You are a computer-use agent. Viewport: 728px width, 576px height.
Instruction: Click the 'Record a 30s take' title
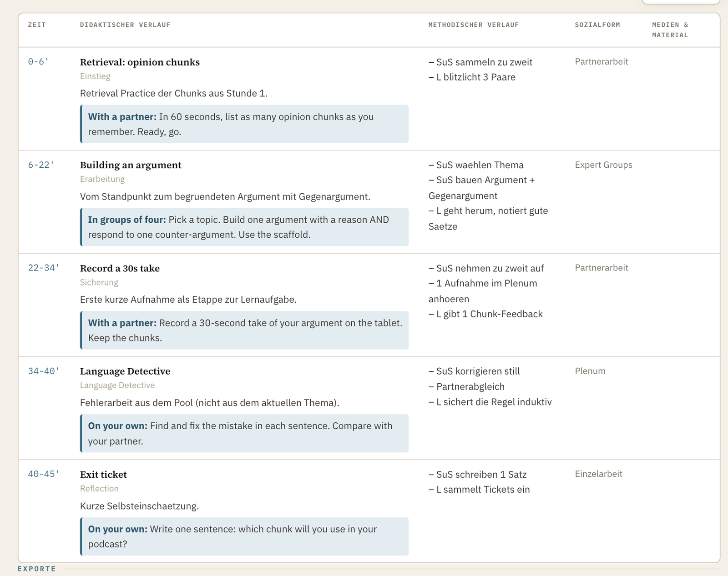[x=120, y=268]
